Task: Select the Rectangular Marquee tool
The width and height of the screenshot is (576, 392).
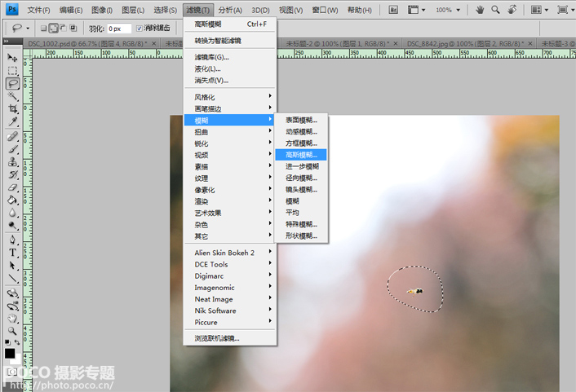Action: (x=12, y=70)
